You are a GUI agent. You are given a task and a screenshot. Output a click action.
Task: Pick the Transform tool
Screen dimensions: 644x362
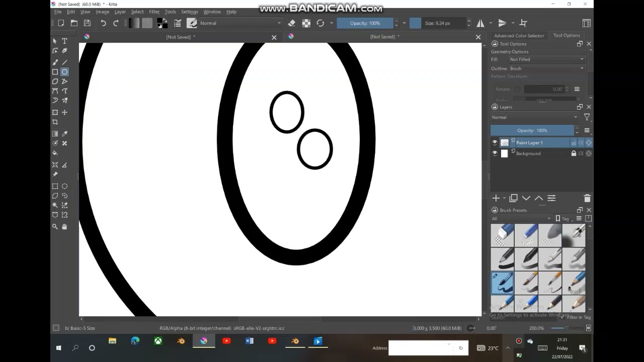click(55, 113)
